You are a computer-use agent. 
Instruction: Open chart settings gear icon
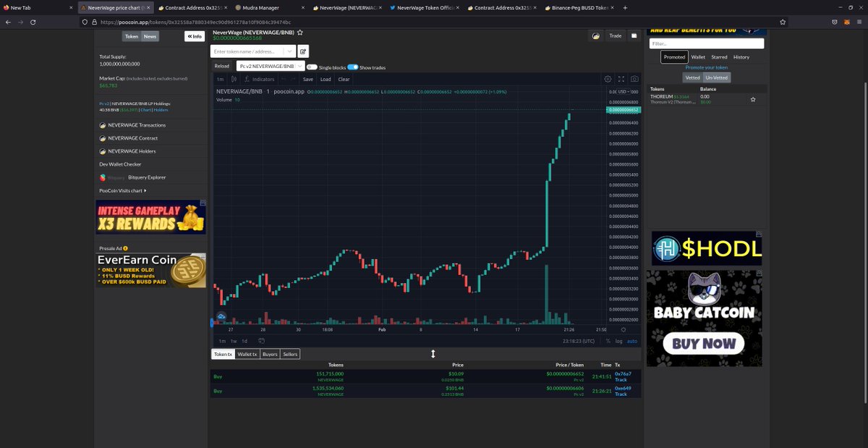pyautogui.click(x=608, y=79)
